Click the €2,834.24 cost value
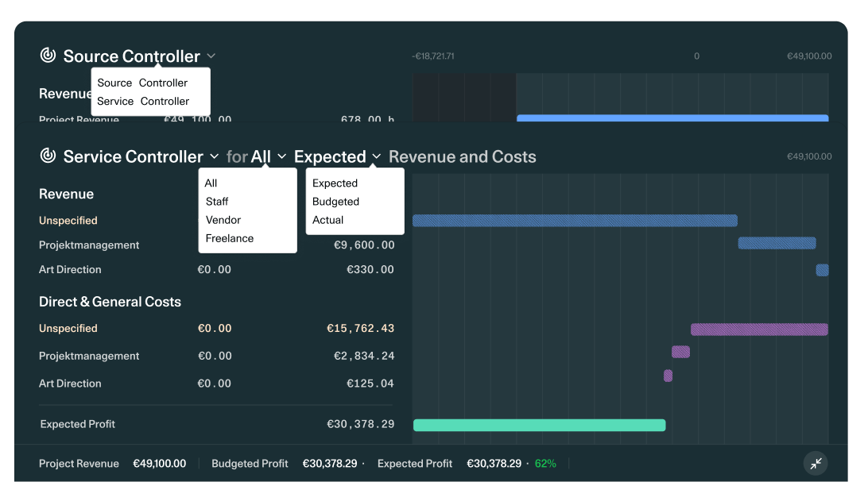Viewport: 868px width, 482px height. click(364, 356)
